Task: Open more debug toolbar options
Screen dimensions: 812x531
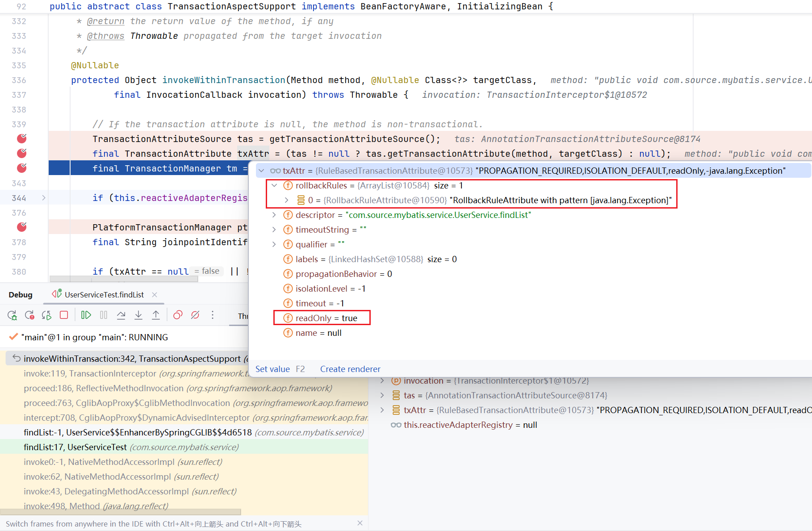Action: coord(213,315)
